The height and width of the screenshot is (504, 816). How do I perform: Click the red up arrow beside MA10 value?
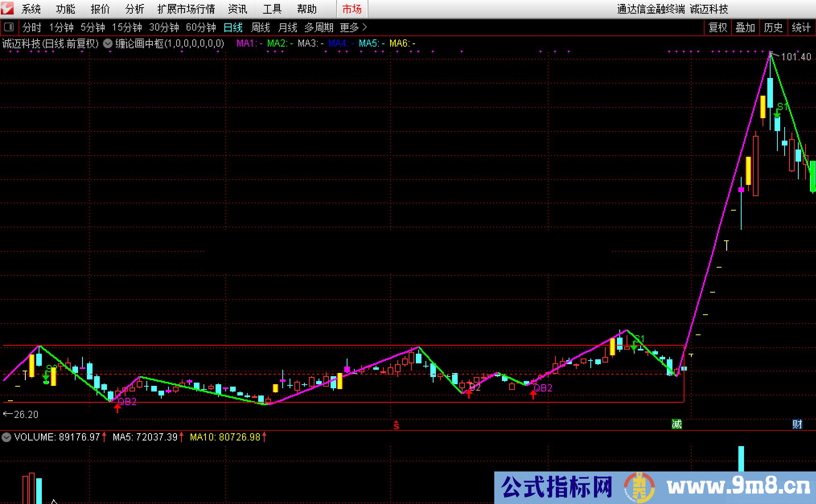(264, 437)
